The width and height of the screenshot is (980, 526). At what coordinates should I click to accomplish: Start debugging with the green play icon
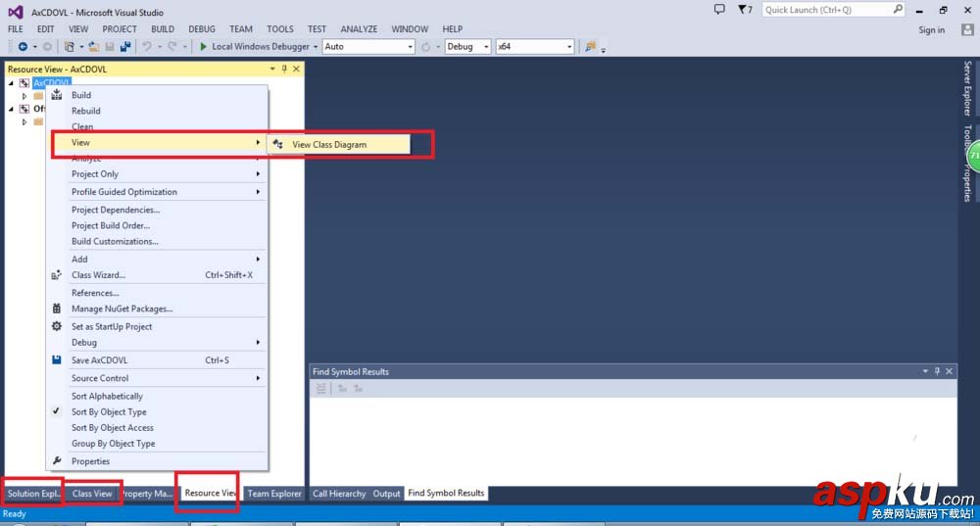[x=203, y=47]
